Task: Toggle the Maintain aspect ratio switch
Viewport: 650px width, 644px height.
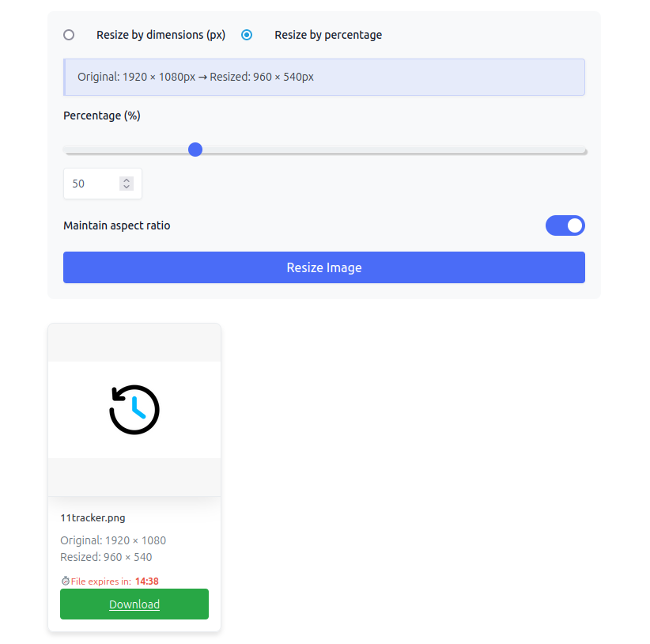Action: (x=565, y=225)
